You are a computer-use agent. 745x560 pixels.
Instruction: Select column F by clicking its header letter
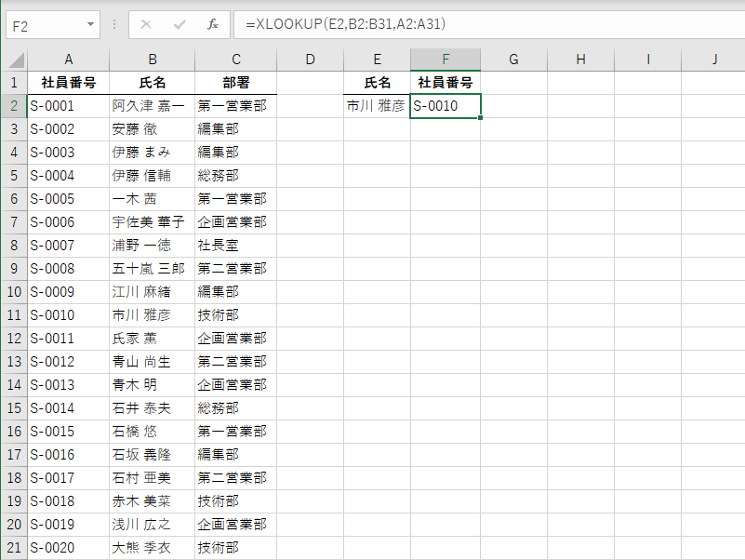446,60
